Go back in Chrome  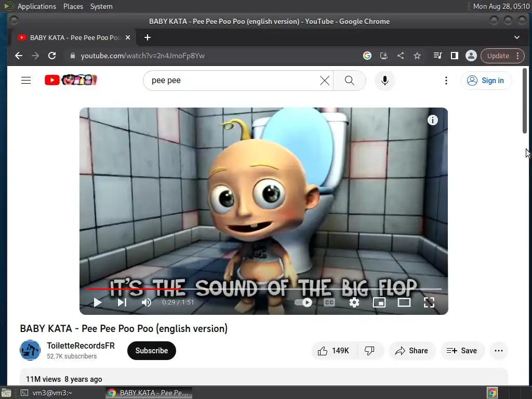click(19, 56)
